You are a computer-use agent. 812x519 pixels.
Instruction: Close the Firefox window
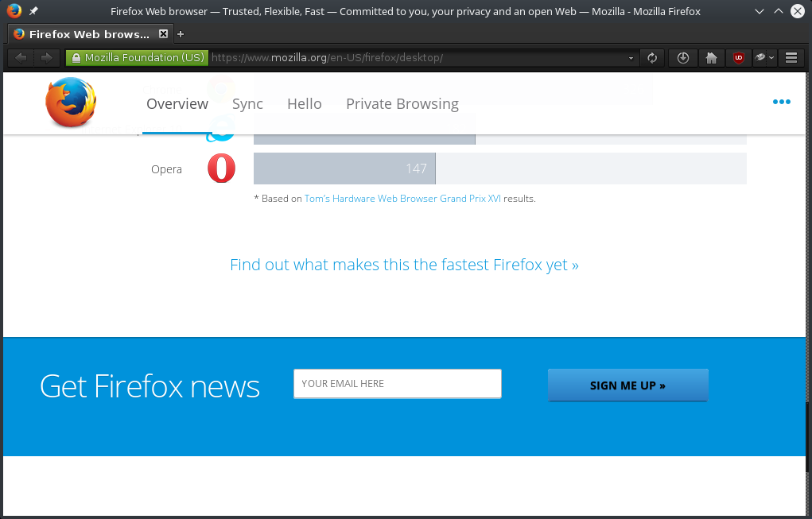(x=798, y=11)
